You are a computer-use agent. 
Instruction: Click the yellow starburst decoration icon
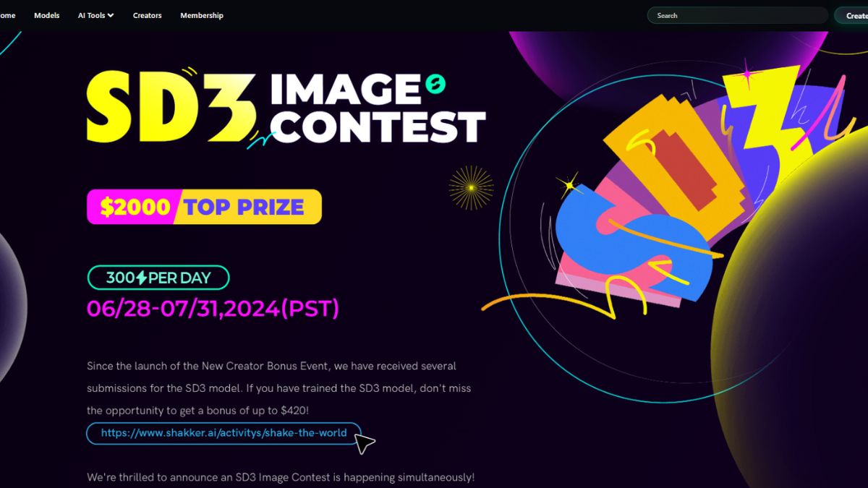point(471,188)
